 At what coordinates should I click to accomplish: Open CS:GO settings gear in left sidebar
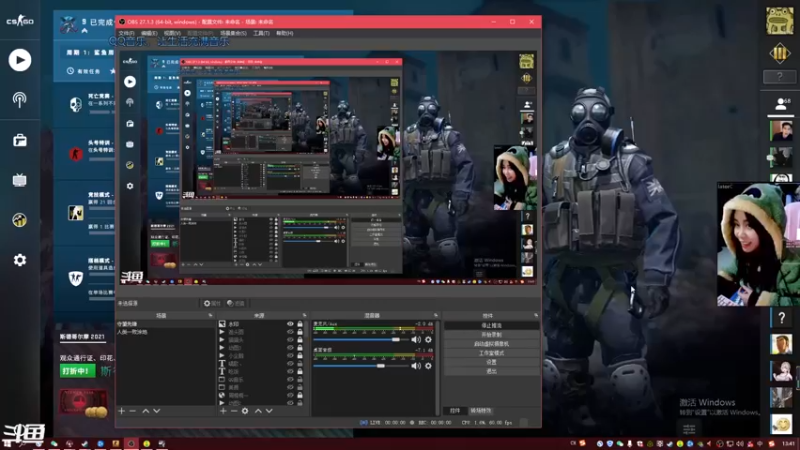19,260
